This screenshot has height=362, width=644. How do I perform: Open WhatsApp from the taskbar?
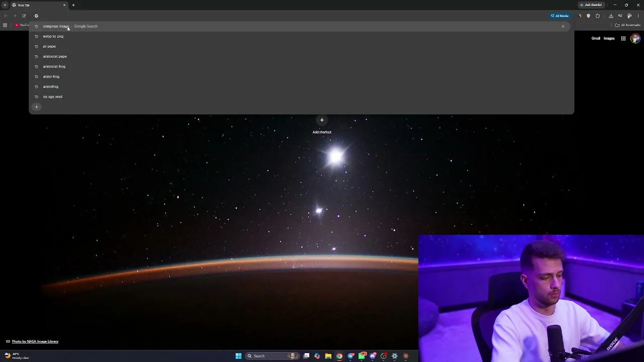pos(362,356)
